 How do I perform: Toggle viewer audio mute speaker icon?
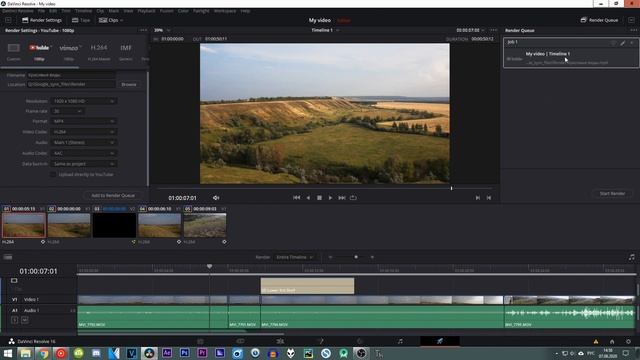tap(216, 198)
